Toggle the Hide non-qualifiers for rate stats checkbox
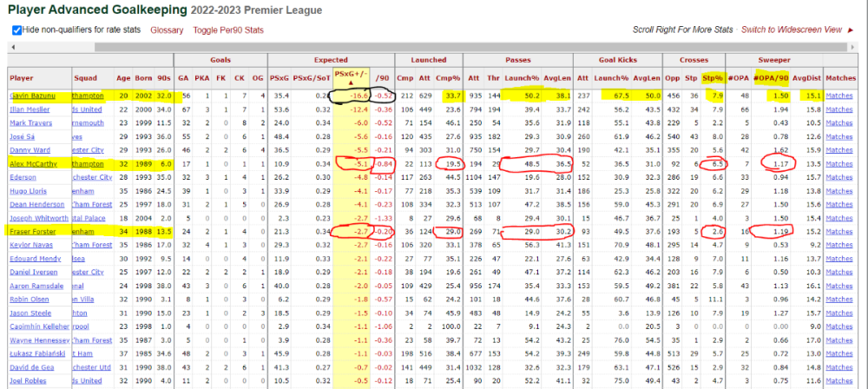Image resolution: width=868 pixels, height=389 pixels. [17, 30]
